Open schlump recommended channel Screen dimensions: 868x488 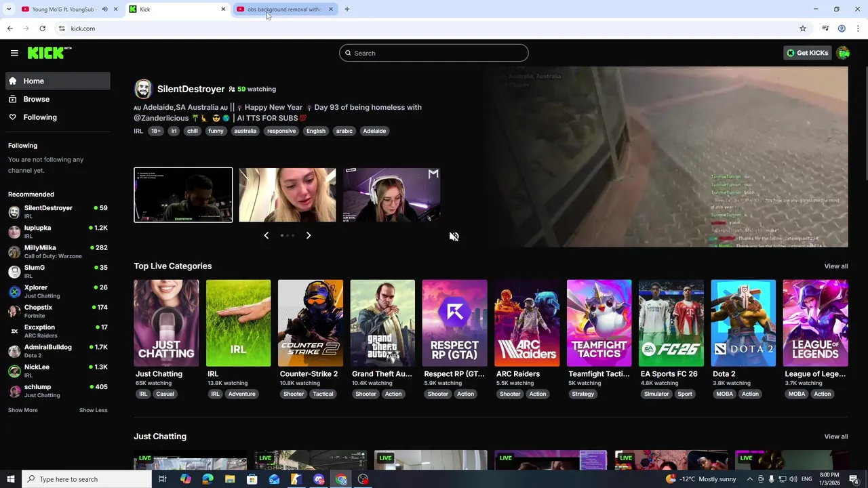click(58, 390)
